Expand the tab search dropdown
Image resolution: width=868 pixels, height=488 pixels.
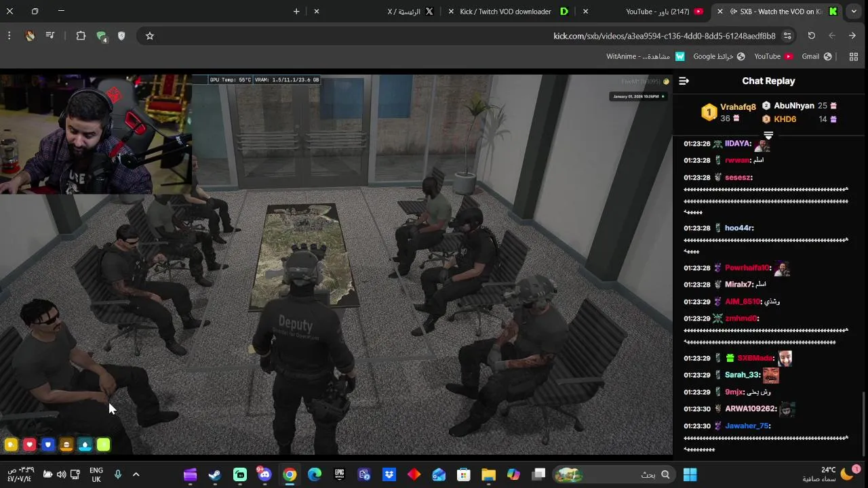854,12
